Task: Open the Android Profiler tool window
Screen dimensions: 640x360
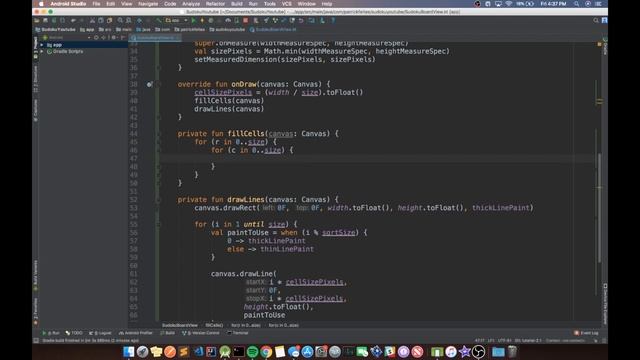Action: (136, 333)
